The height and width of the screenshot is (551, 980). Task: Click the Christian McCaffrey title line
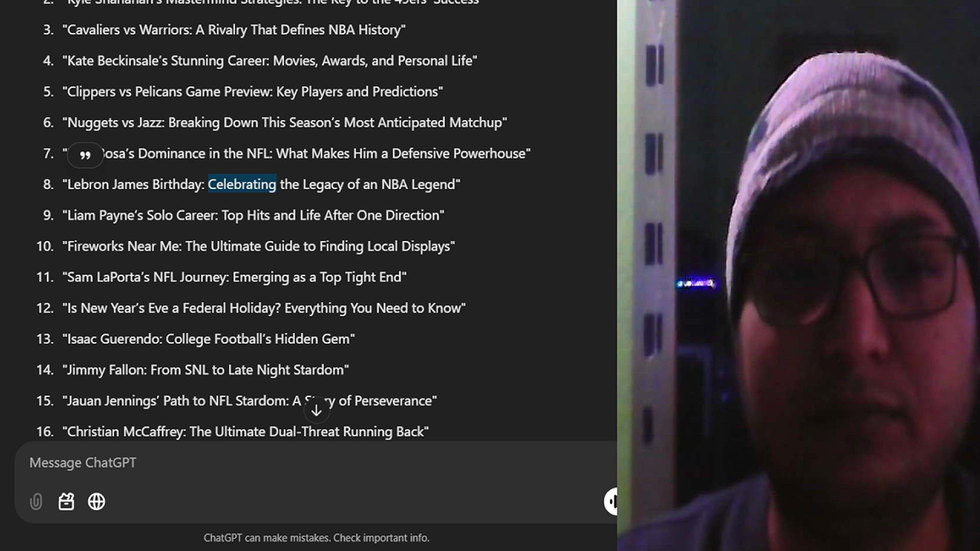point(246,432)
